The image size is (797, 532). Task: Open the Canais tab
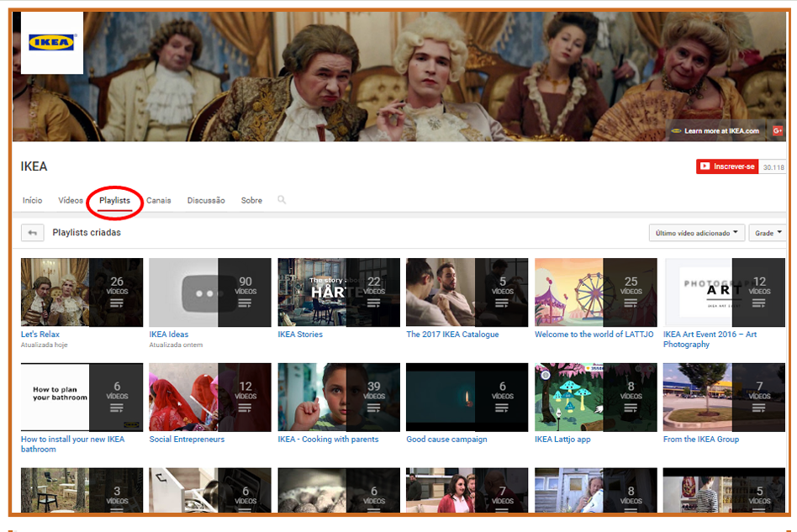pos(158,201)
